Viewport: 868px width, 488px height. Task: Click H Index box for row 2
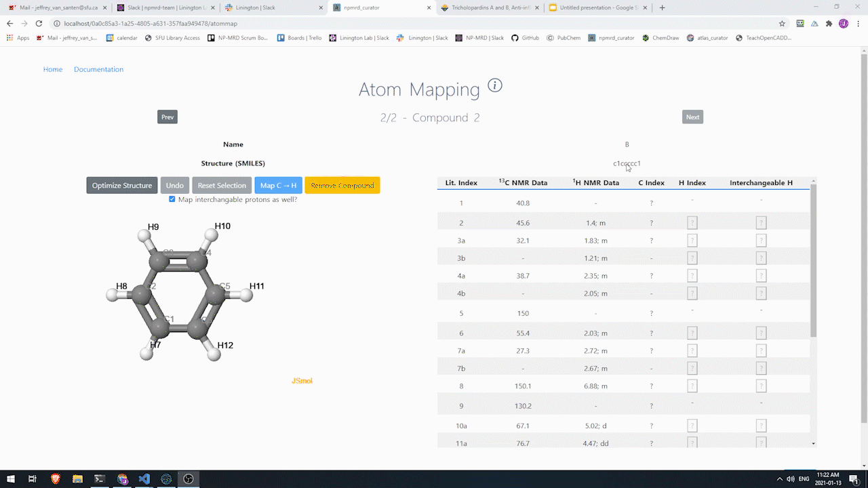pyautogui.click(x=692, y=222)
